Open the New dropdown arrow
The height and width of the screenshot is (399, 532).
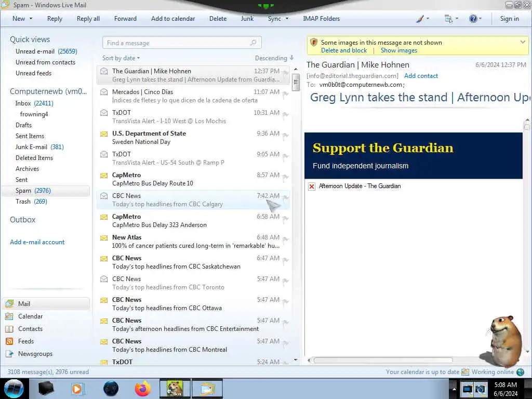(31, 19)
